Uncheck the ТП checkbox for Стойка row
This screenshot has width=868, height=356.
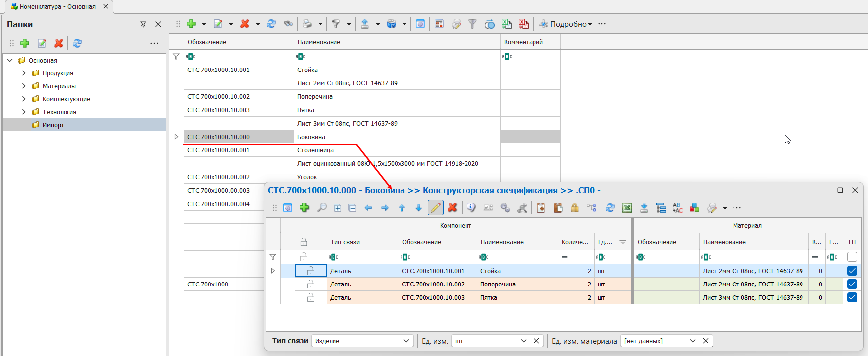tap(852, 271)
